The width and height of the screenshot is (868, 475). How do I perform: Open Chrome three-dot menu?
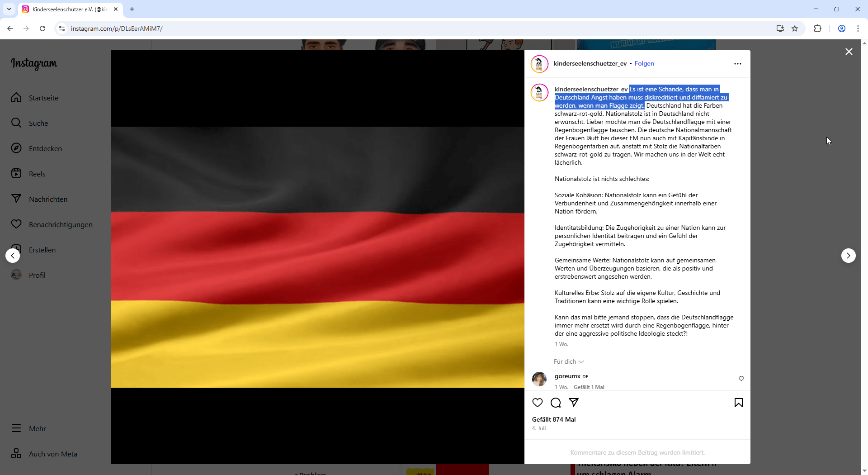pos(858,28)
